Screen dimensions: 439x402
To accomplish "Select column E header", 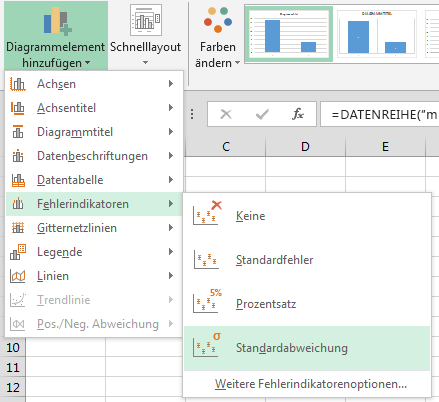I will pos(385,146).
